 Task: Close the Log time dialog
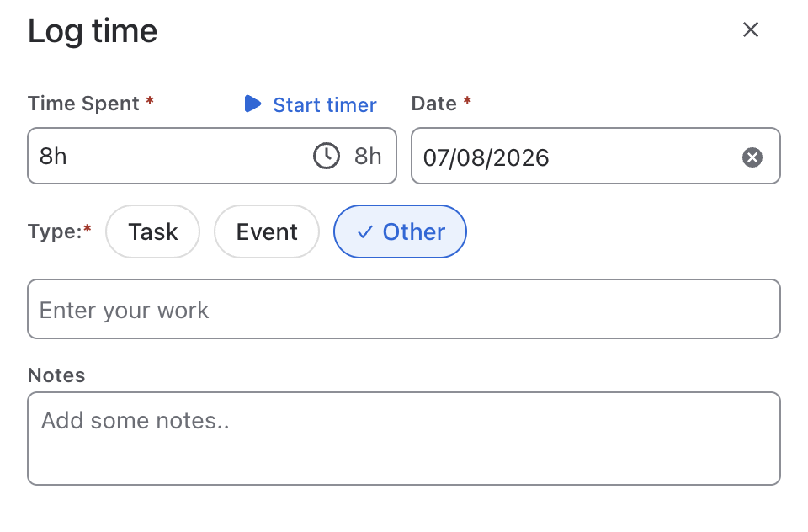click(751, 29)
